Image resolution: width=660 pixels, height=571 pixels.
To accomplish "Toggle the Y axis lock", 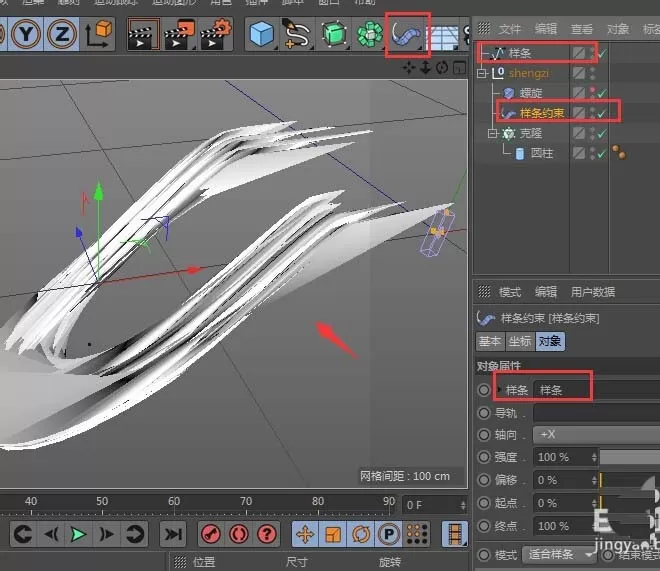I will tap(26, 34).
